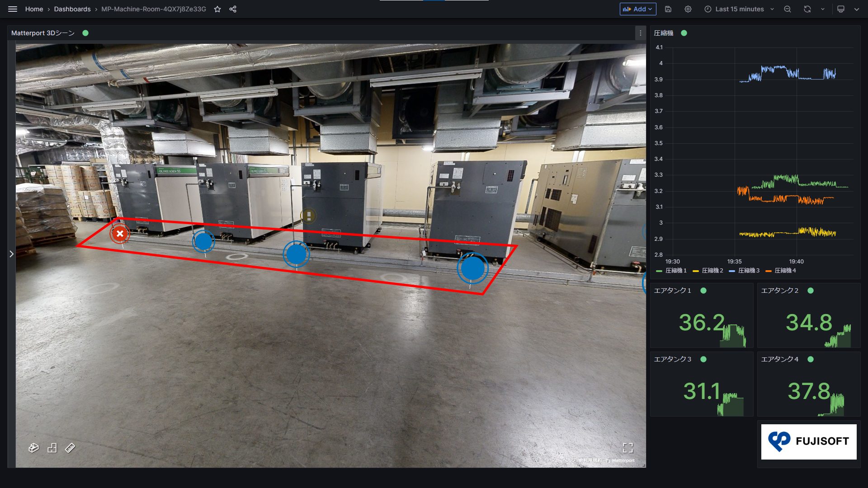
Task: Star the MP-Machine-Room dashboard as favorite
Action: [217, 9]
